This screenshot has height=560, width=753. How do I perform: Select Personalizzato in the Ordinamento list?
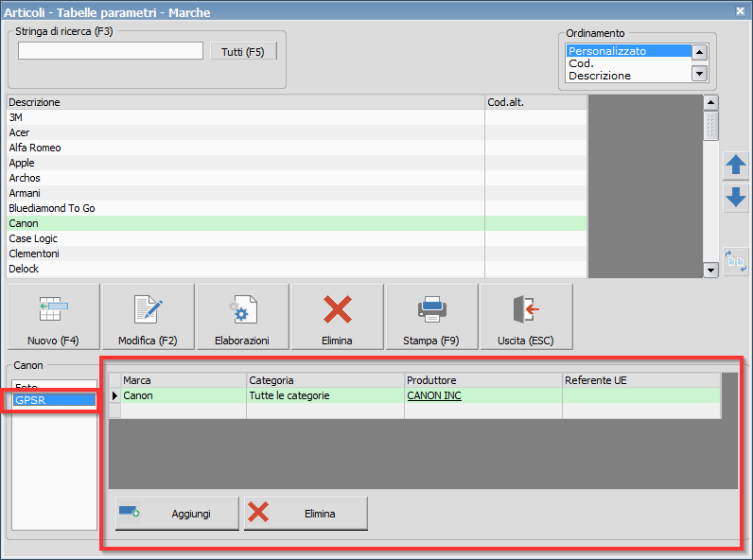pos(629,51)
